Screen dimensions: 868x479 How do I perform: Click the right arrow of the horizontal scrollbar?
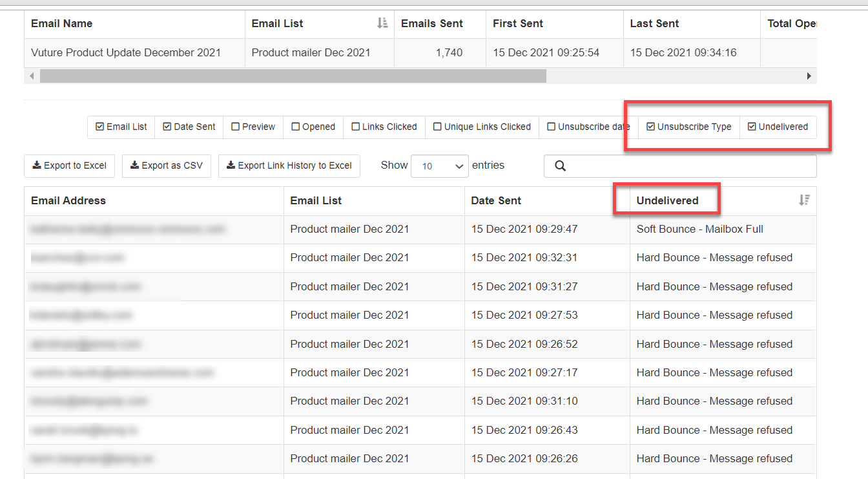809,76
